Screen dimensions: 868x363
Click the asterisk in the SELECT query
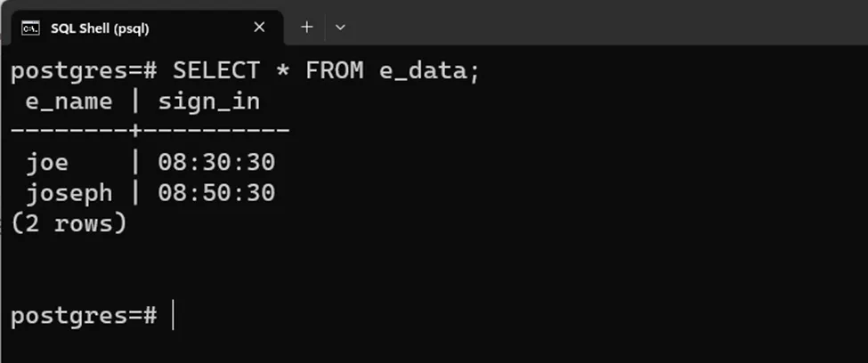click(x=282, y=71)
